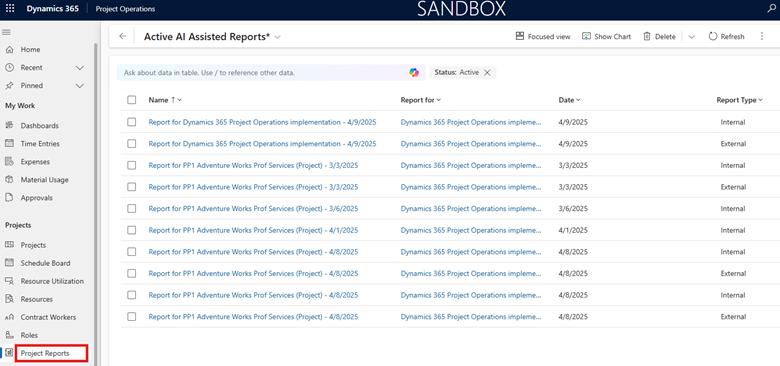Click the Dashboards icon in sidebar
This screenshot has width=780, height=366.
coord(9,126)
